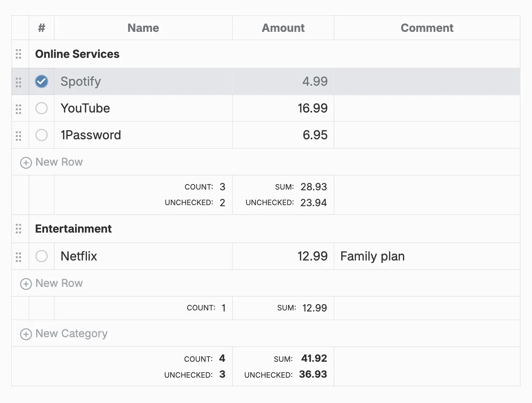Click the empty comment cell for Spotify

427,81
